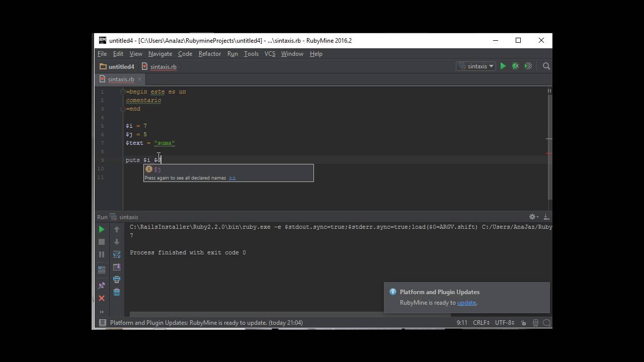Open the Code menu
The image size is (644, 362).
pos(185,54)
